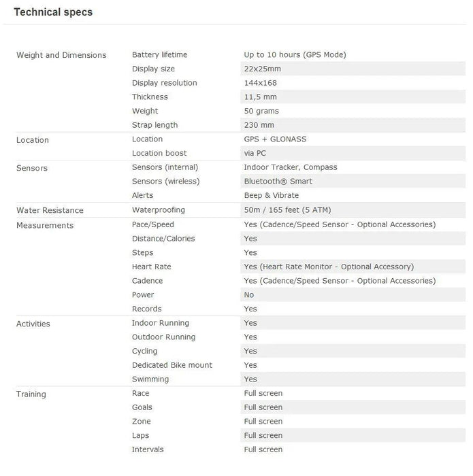
Task: Select the Indoor Tracker, Compass value
Action: click(x=290, y=167)
